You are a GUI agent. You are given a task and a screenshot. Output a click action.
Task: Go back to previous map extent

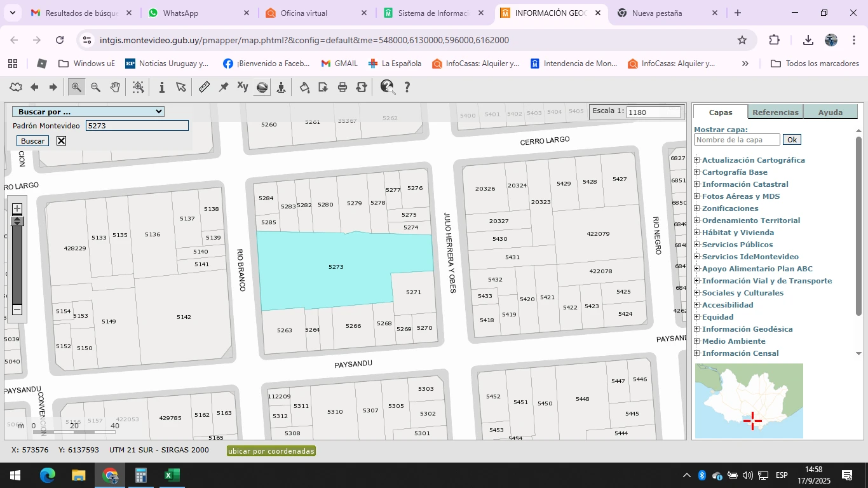[34, 87]
